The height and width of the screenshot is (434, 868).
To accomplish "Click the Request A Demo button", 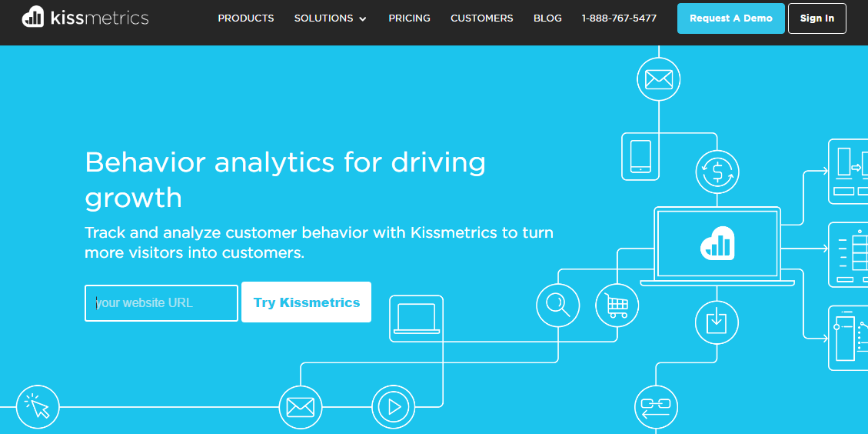I will pos(730,18).
